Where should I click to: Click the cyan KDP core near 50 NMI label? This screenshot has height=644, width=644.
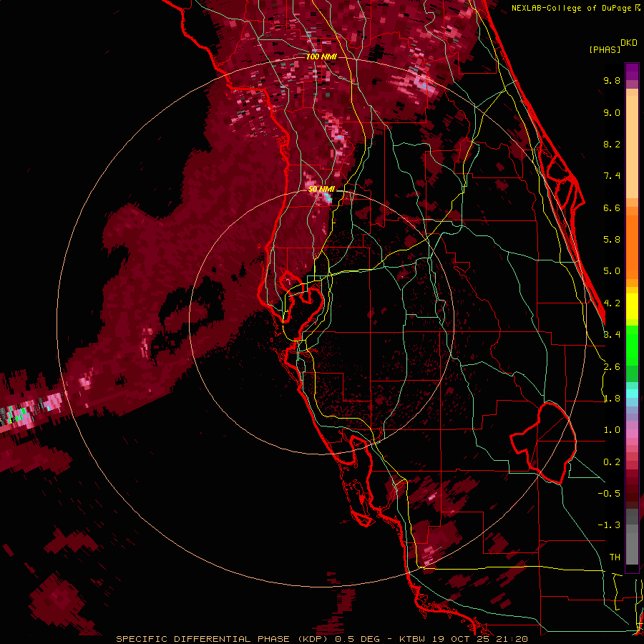click(x=327, y=199)
